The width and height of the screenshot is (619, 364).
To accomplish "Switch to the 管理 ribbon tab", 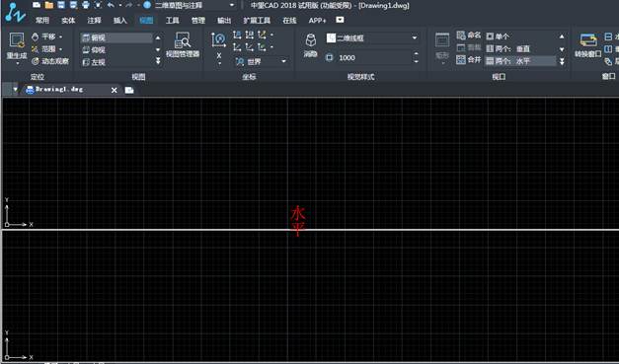I will point(198,20).
